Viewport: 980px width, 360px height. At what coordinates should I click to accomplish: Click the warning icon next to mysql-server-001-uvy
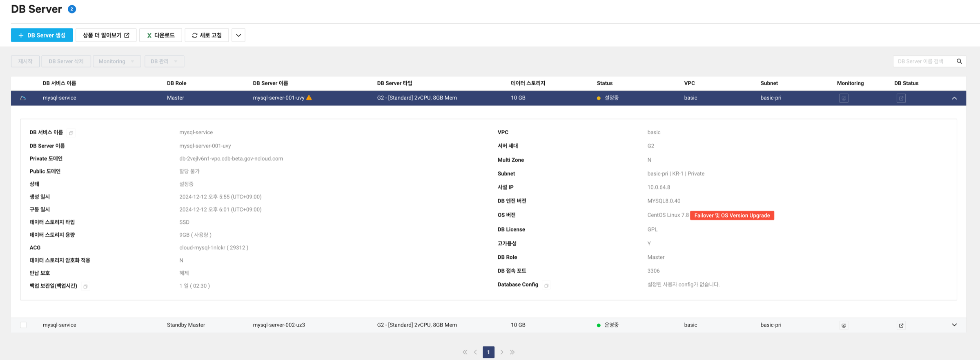point(309,98)
